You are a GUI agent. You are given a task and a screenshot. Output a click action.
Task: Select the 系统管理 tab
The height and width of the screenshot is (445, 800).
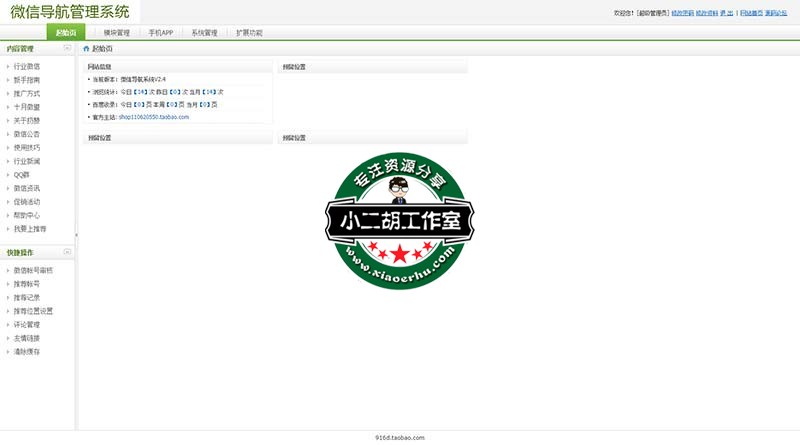click(204, 33)
